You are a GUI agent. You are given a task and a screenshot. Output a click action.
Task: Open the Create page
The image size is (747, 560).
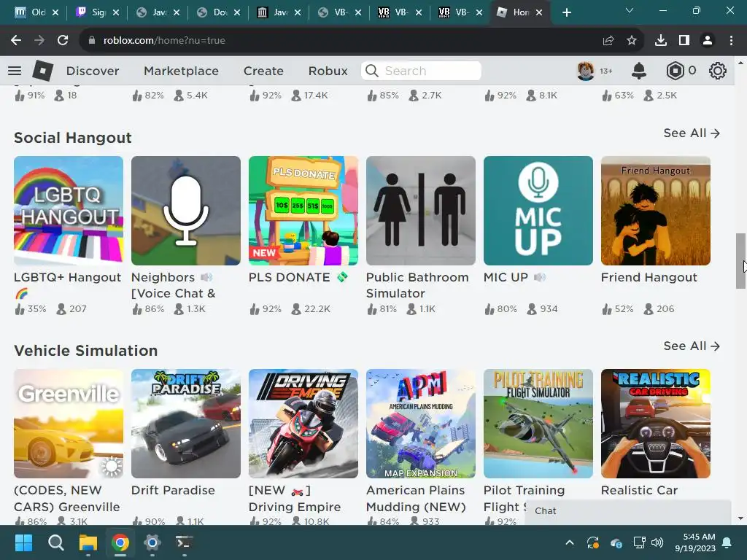[x=263, y=71]
